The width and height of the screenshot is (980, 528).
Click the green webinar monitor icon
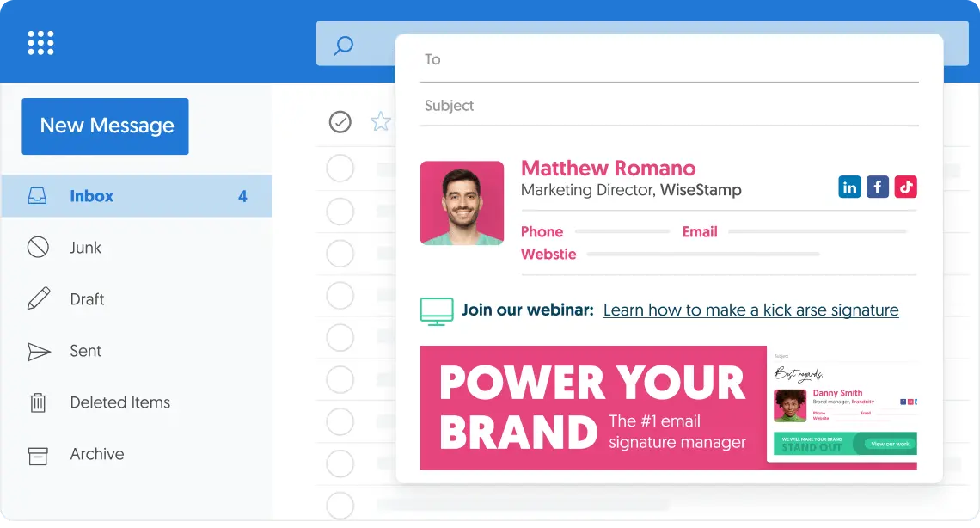[437, 310]
